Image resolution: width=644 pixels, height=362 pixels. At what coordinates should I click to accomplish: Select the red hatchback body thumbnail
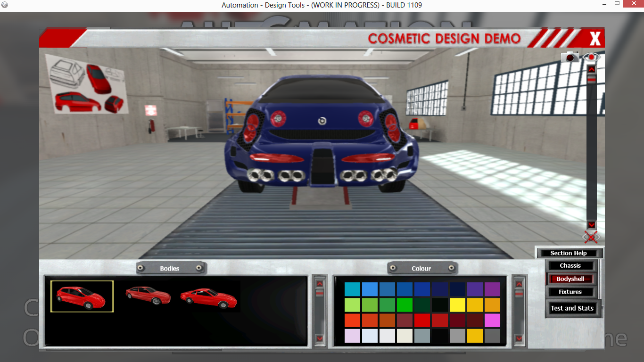click(x=82, y=296)
